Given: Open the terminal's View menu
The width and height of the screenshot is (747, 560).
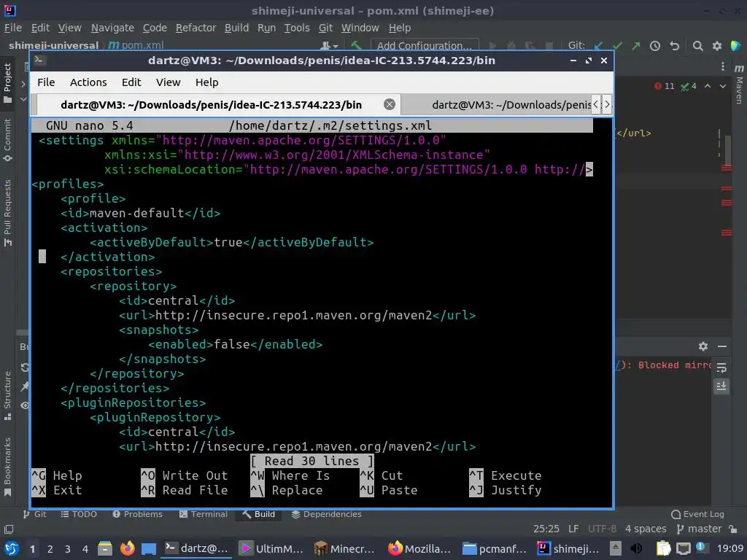Looking at the screenshot, I should coord(169,82).
